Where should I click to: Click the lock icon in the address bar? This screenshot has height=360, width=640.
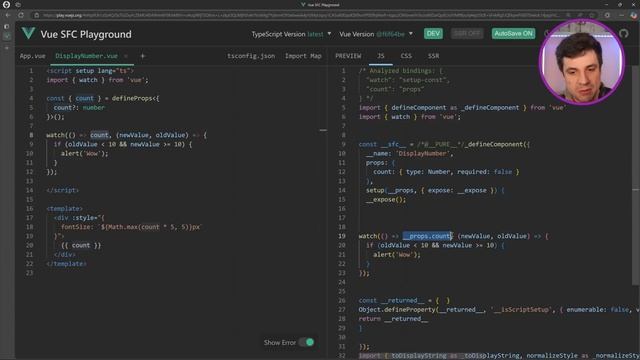(x=37, y=15)
